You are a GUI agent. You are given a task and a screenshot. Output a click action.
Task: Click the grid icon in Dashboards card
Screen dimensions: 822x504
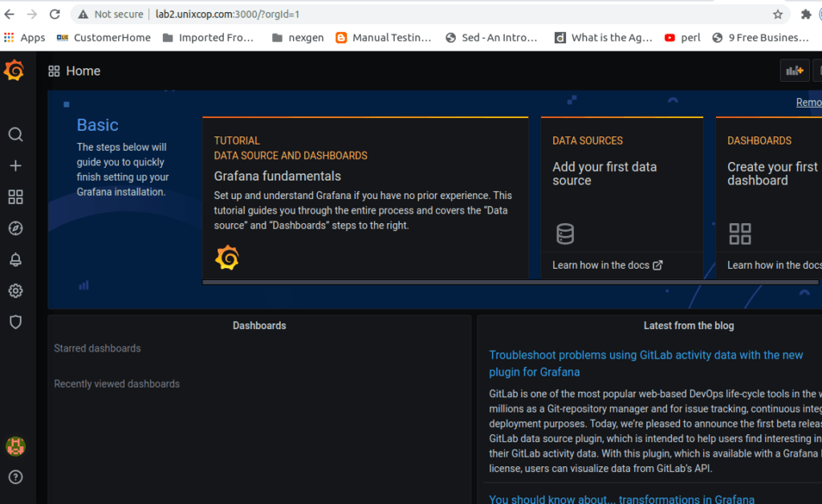click(x=740, y=234)
